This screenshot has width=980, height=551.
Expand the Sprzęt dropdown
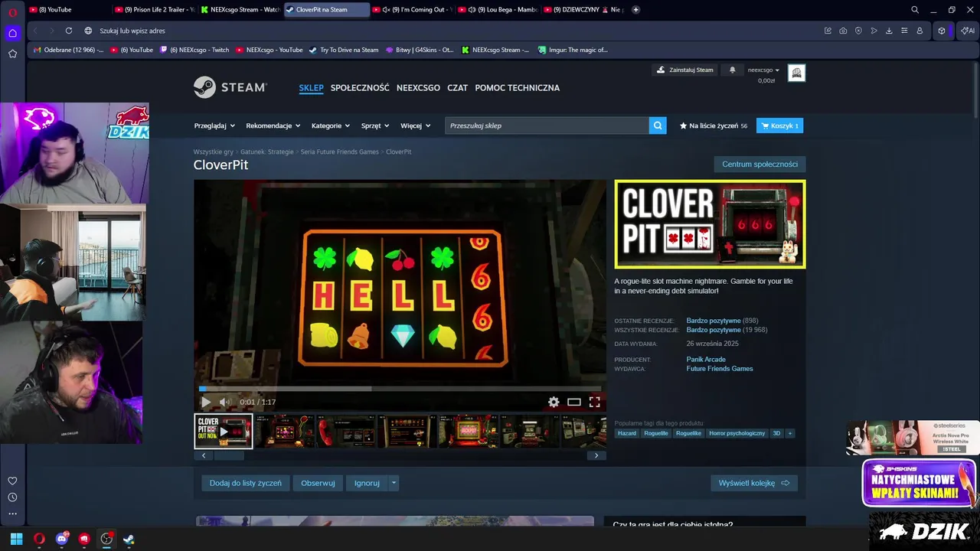tap(375, 126)
